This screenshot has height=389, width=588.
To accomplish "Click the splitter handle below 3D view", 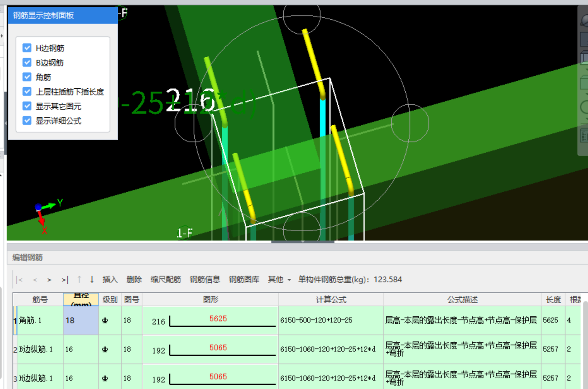I will 303,242.
